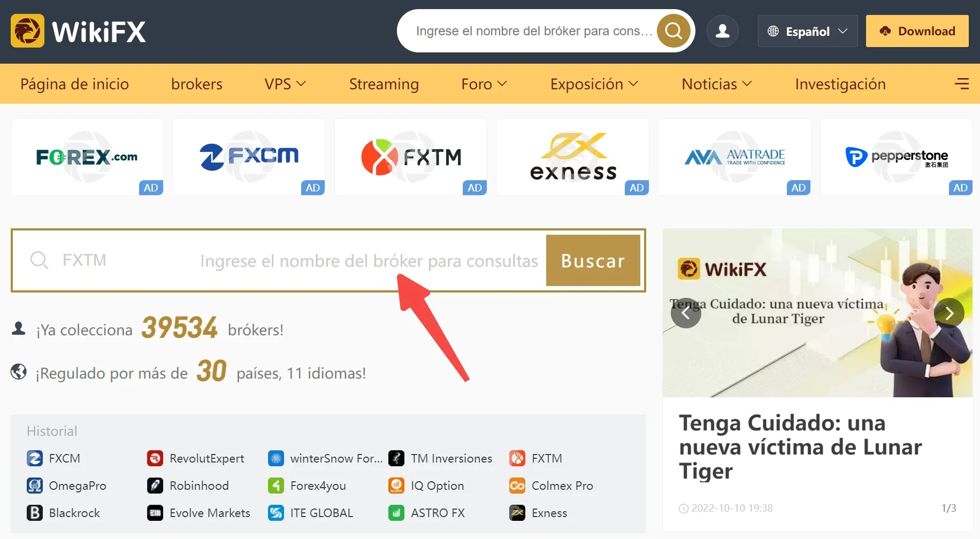Expand the VPS menu chevron
This screenshot has width=980, height=539.
301,84
